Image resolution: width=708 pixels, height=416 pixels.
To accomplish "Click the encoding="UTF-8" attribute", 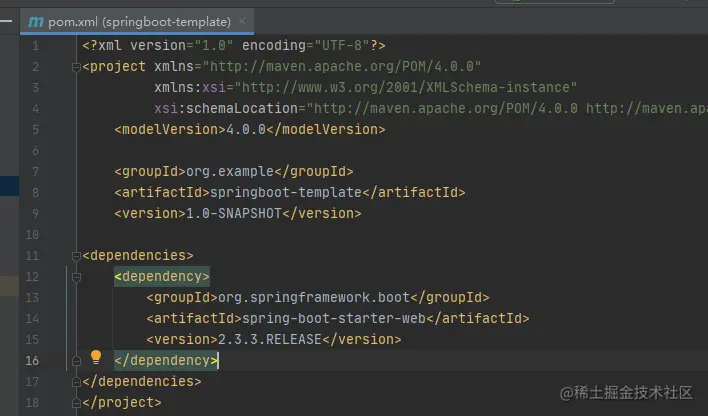I will (x=306, y=46).
